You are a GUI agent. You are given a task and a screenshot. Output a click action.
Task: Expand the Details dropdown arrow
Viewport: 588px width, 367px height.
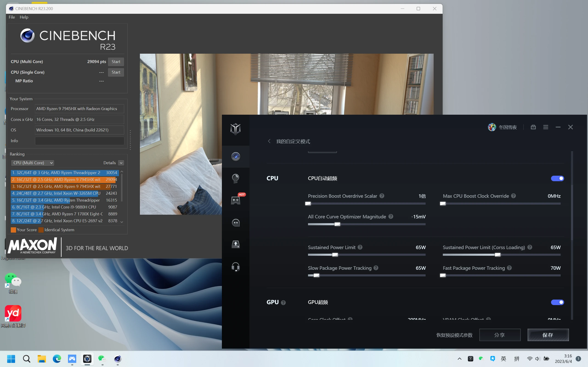tap(121, 163)
